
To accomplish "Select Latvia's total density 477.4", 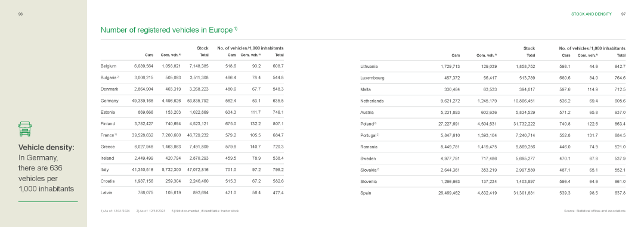I will 278,192.
